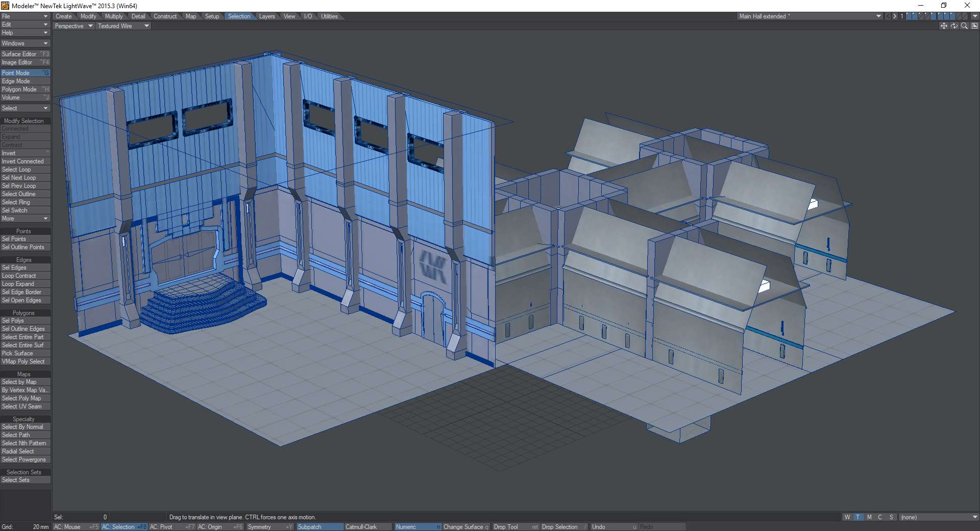Open the Perspective view type dropdown
Viewport: 980px width, 531px height.
(73, 26)
